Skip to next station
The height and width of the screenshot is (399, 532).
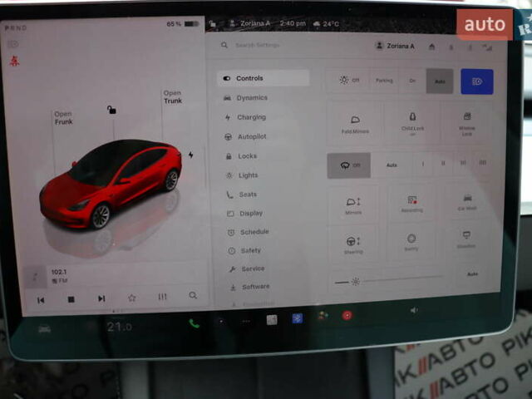[101, 298]
